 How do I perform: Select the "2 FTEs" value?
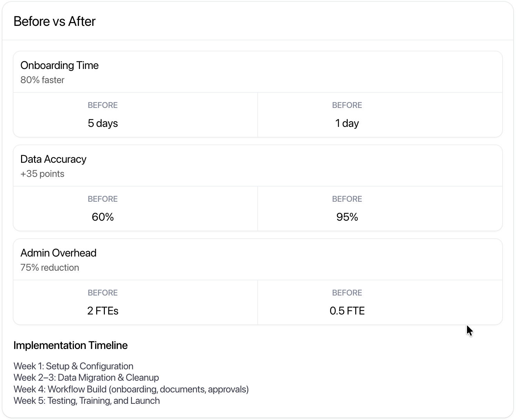coord(103,311)
